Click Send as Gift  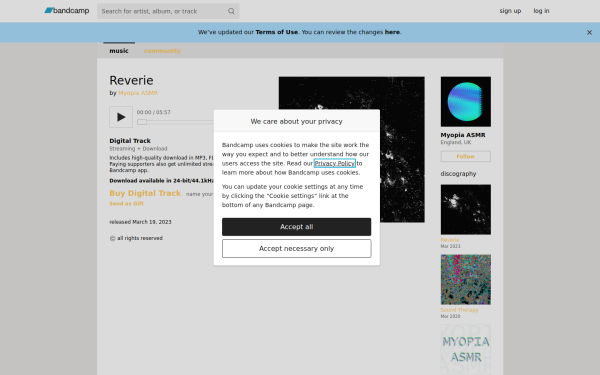click(x=127, y=204)
